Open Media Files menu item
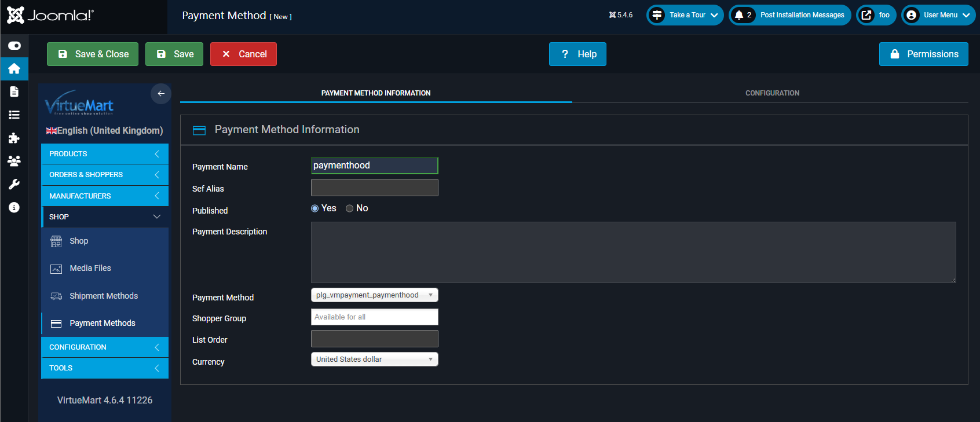This screenshot has height=422, width=980. [105, 269]
